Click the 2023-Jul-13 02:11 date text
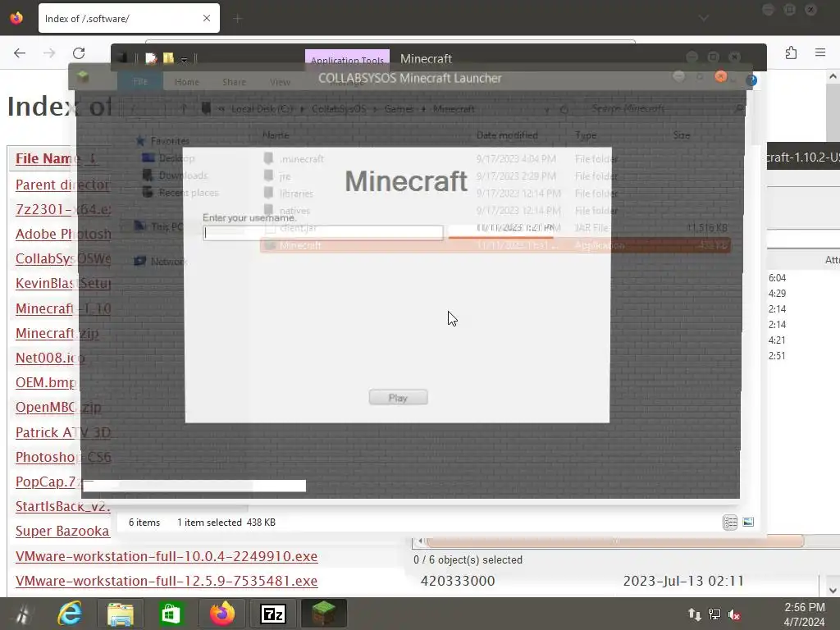This screenshot has height=630, width=840. (x=683, y=581)
